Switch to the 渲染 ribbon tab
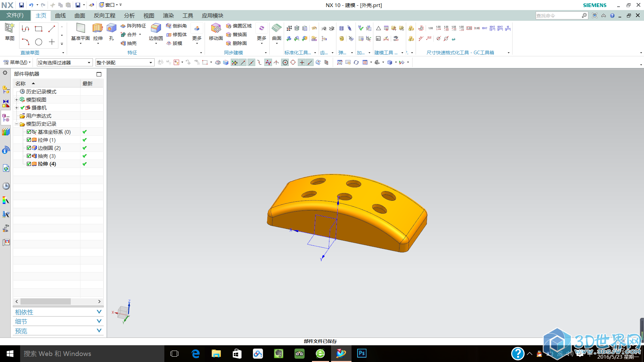644x362 pixels. pos(168,15)
